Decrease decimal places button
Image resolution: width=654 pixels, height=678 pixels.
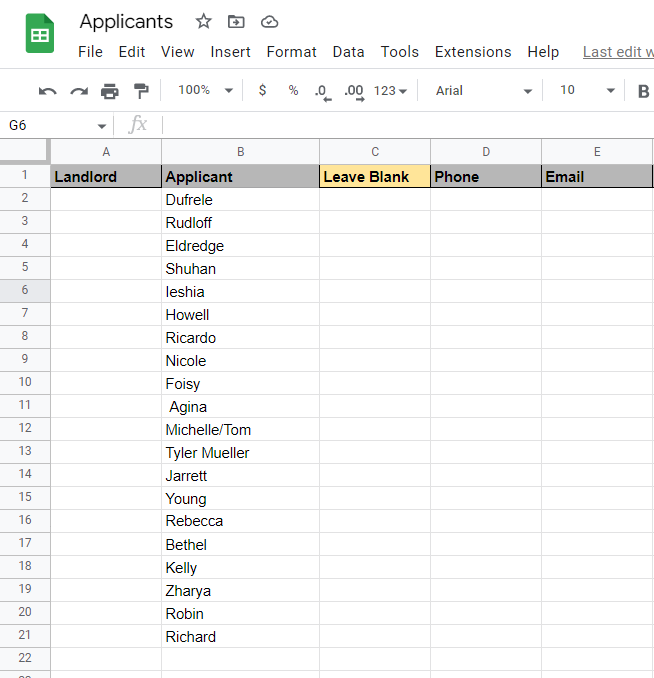point(322,91)
